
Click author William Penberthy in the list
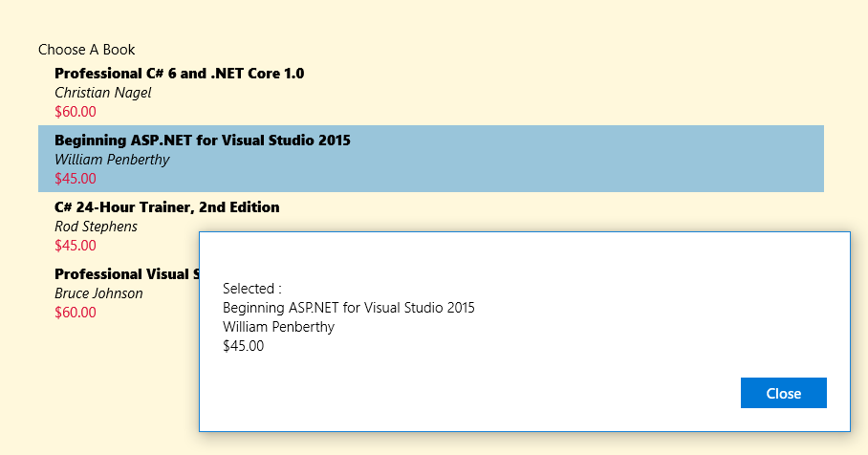pyautogui.click(x=112, y=160)
